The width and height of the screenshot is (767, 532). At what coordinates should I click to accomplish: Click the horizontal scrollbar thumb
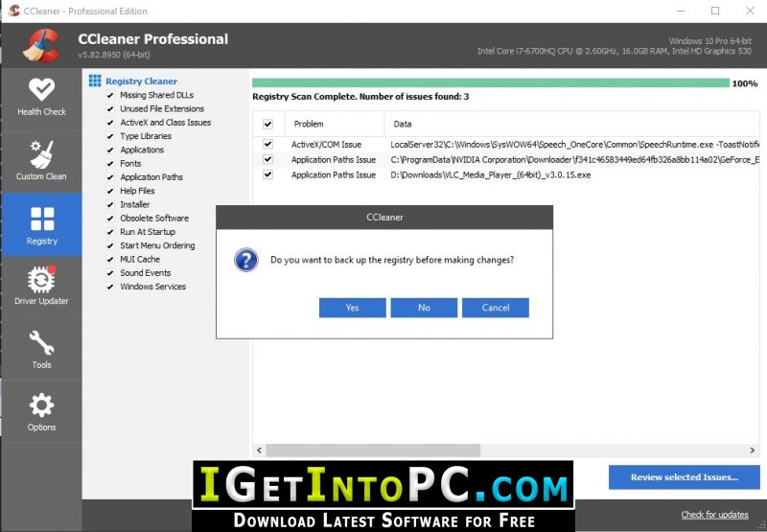(373, 450)
